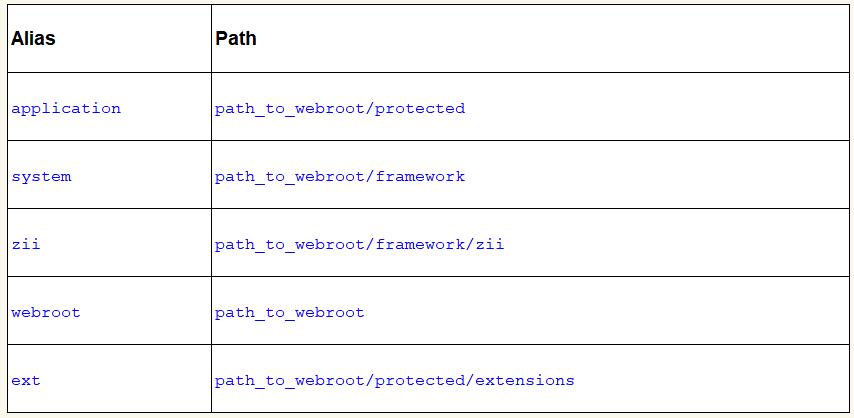The width and height of the screenshot is (854, 418).
Task: Click the zii alias in the table
Action: click(x=26, y=244)
